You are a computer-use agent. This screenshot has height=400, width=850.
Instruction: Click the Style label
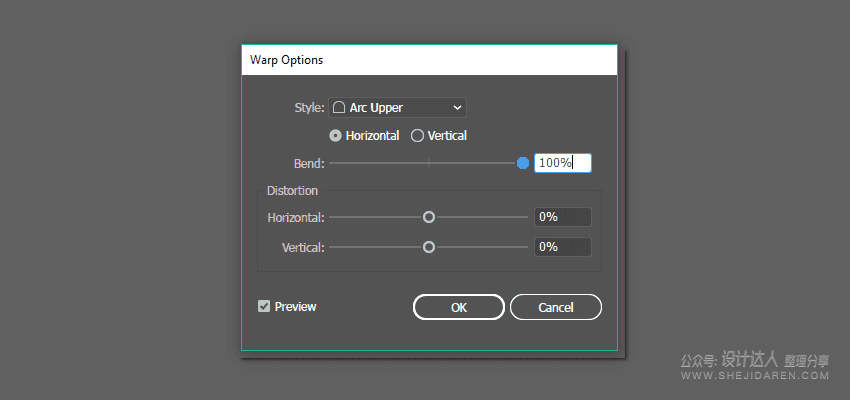point(309,108)
